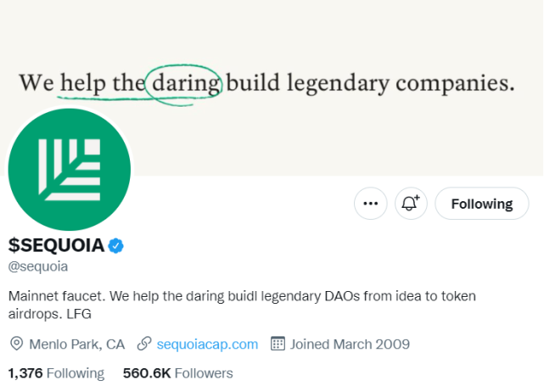Click the location pin icon
This screenshot has width=544, height=392.
click(x=16, y=344)
